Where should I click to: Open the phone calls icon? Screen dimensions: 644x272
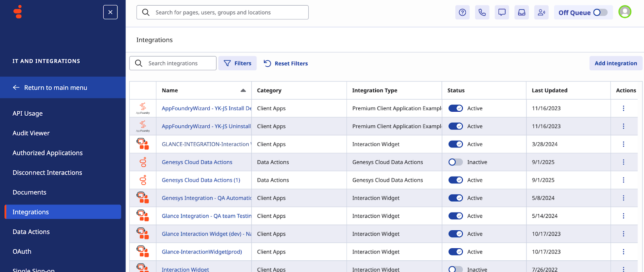482,12
